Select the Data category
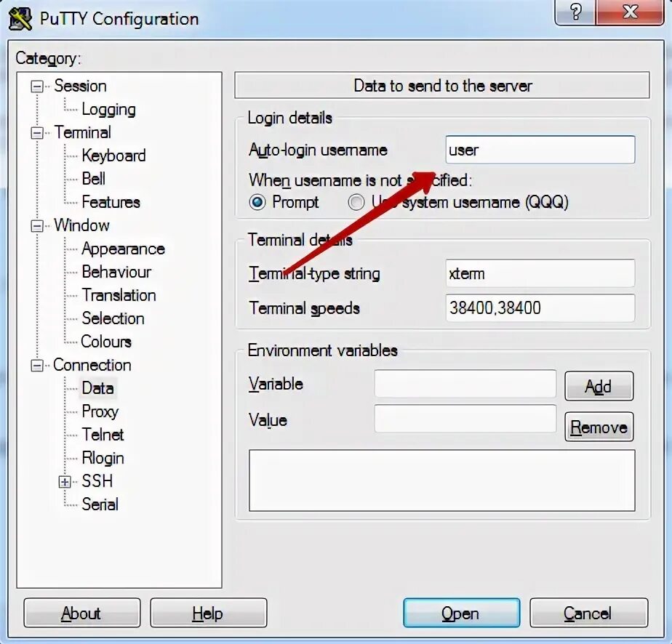The width and height of the screenshot is (672, 644). (97, 388)
